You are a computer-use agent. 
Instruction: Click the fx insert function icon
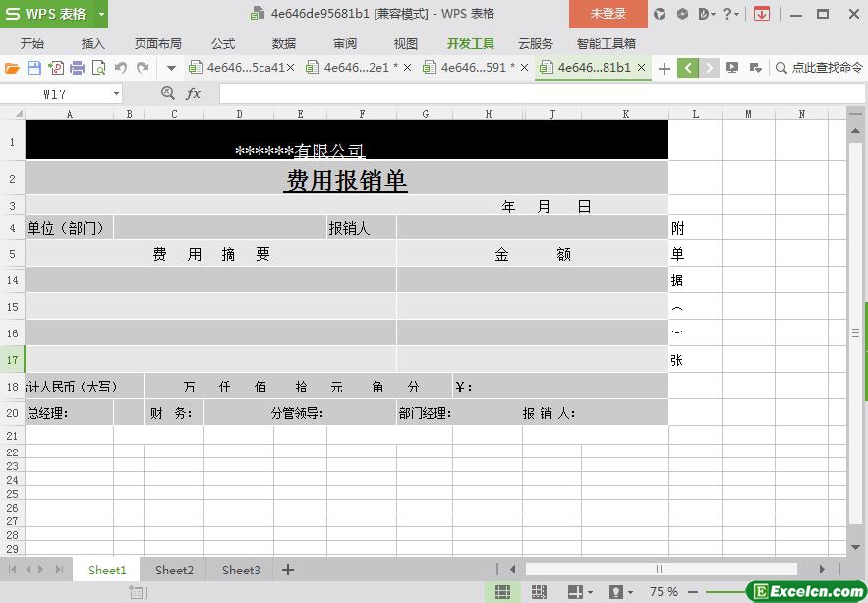pos(193,93)
